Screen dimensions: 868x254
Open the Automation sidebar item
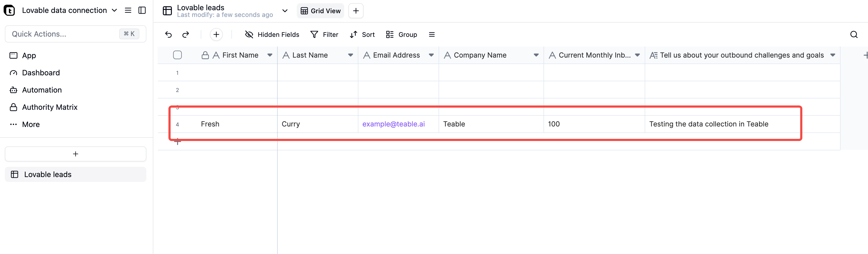point(42,90)
